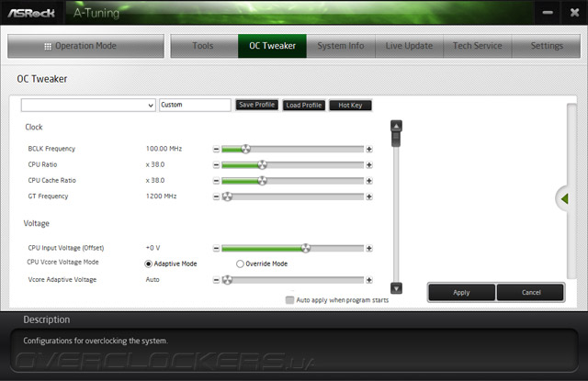Decrease CPU Input Voltage offset minus button

216,248
